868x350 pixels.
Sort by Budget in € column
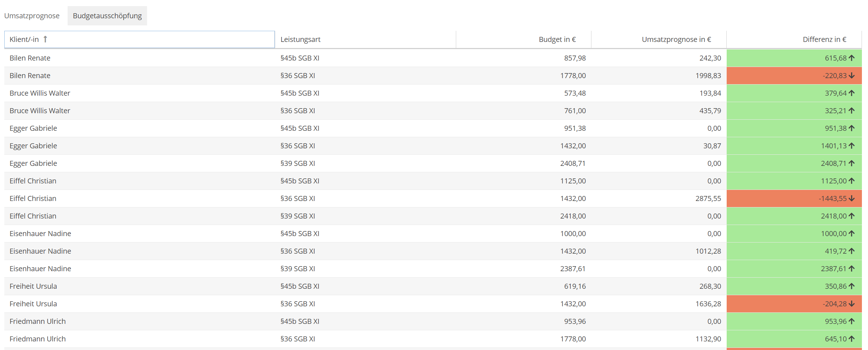[557, 39]
